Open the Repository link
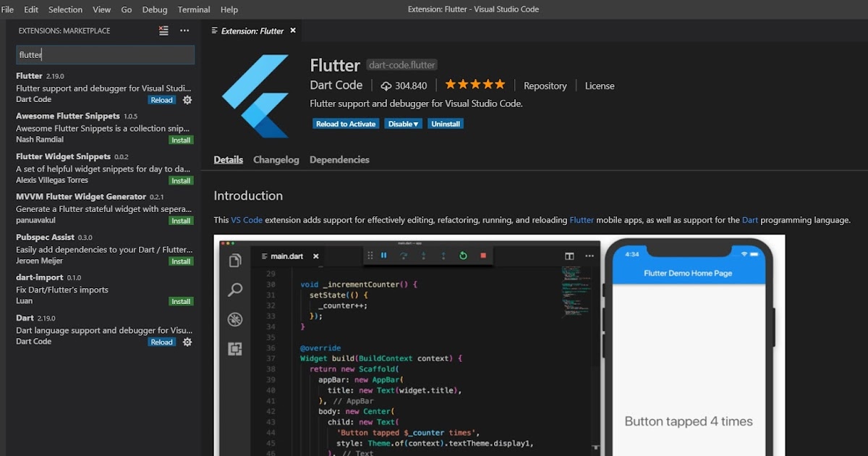The image size is (868, 456). coord(545,85)
